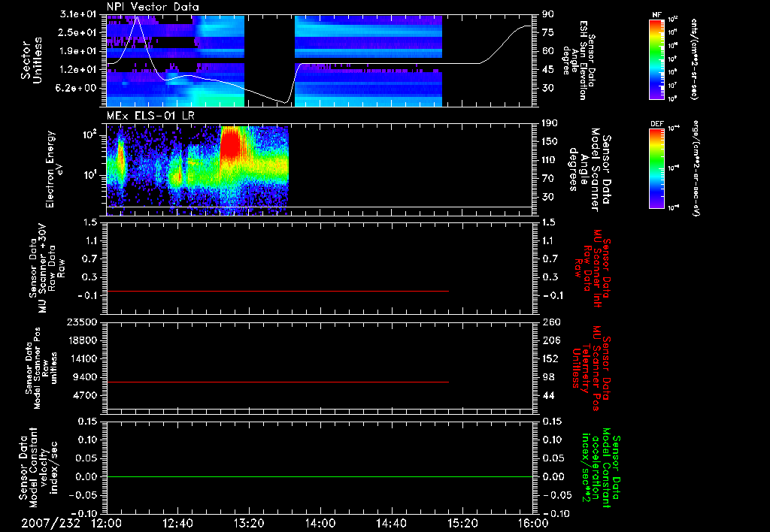The width and height of the screenshot is (770, 532).
Task: Click the 6.2e+00 sector tick value
Action: click(77, 88)
